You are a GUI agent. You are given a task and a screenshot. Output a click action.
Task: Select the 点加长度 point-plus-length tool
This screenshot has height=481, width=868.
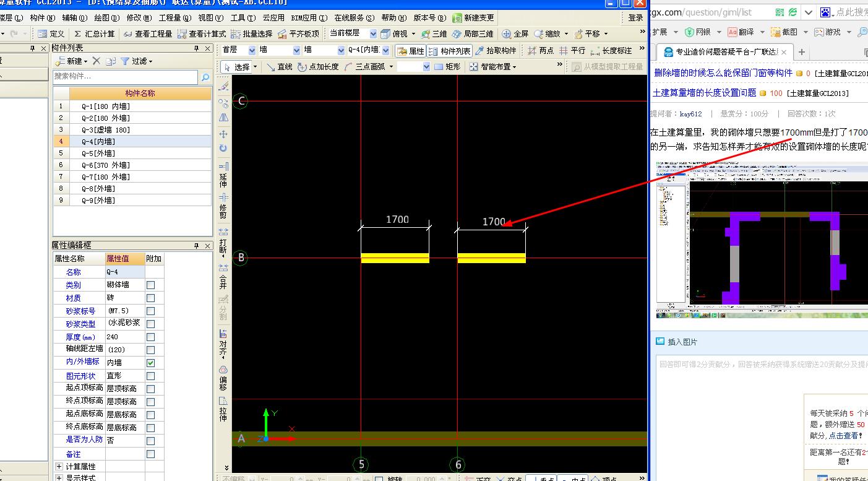click(x=318, y=67)
